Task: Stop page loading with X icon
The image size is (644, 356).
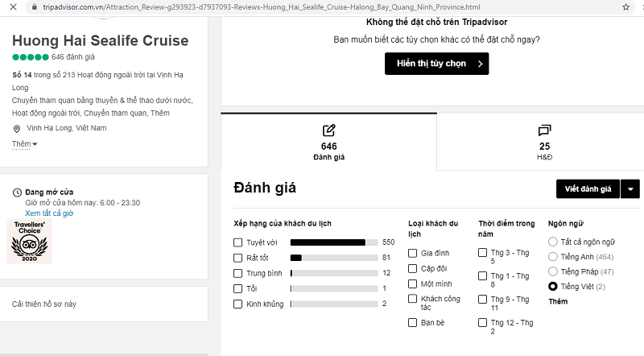Action: click(13, 7)
